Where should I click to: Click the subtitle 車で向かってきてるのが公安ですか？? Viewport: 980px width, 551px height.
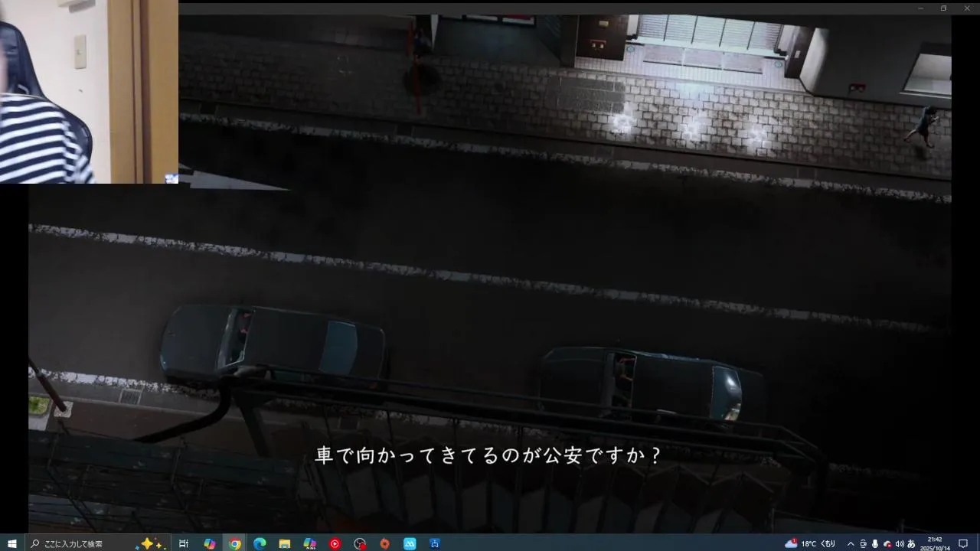click(488, 455)
